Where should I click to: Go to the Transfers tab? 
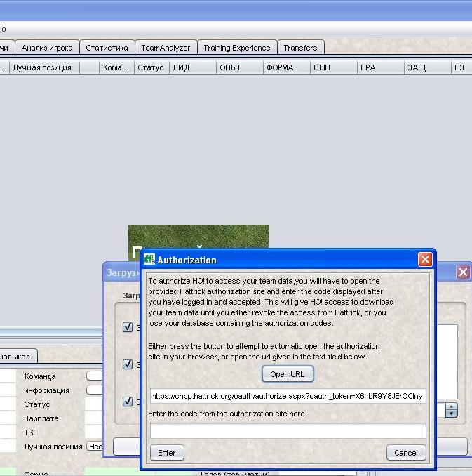click(x=300, y=48)
